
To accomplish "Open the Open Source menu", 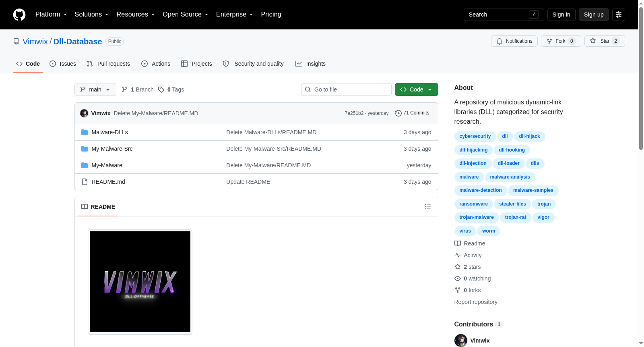I will [185, 15].
